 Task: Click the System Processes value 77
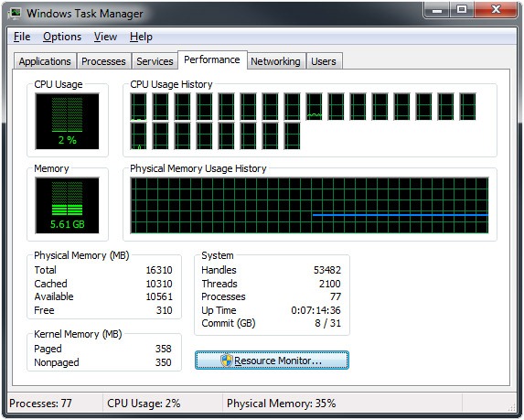coord(336,296)
